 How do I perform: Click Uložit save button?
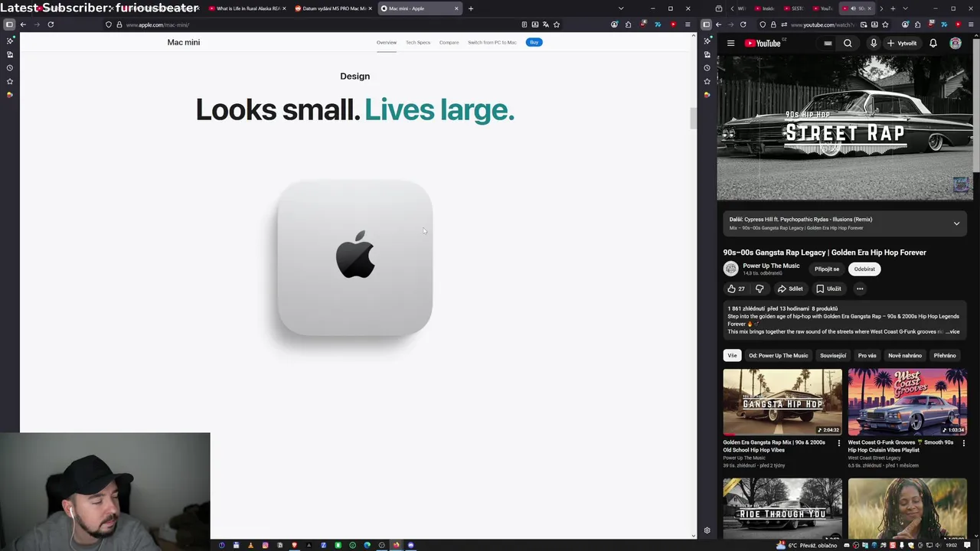click(x=828, y=289)
